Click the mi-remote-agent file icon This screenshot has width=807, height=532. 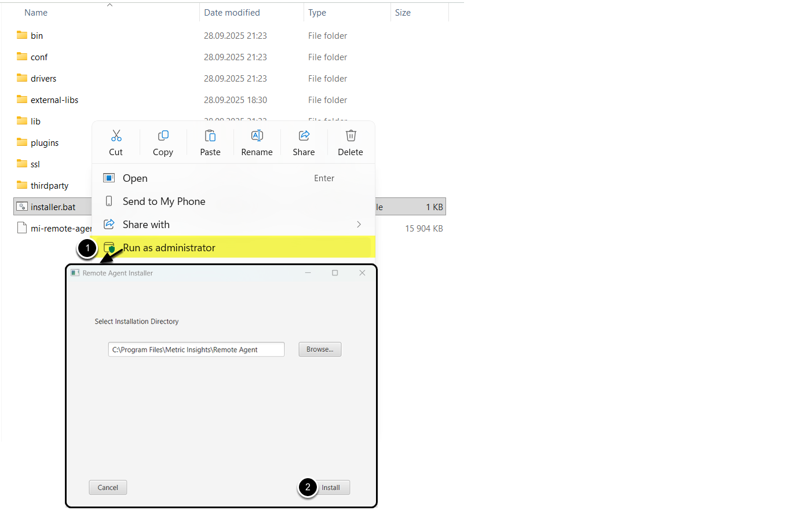pos(22,228)
